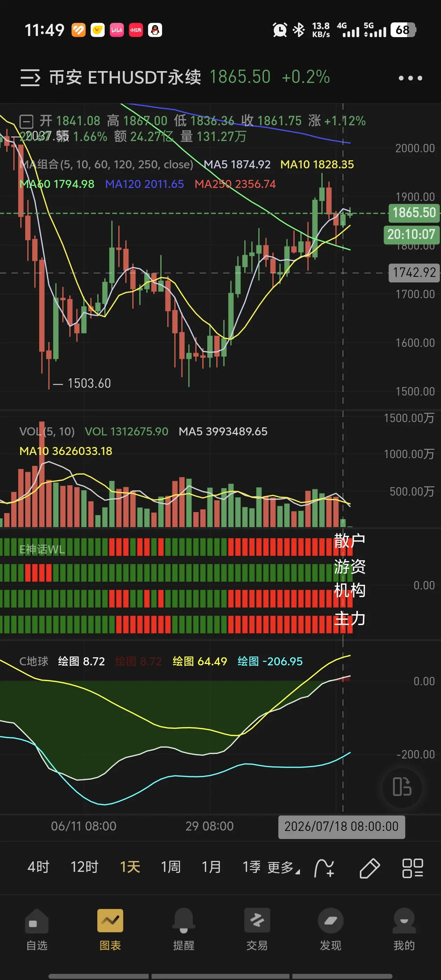Select the 1季 timeframe

252,867
